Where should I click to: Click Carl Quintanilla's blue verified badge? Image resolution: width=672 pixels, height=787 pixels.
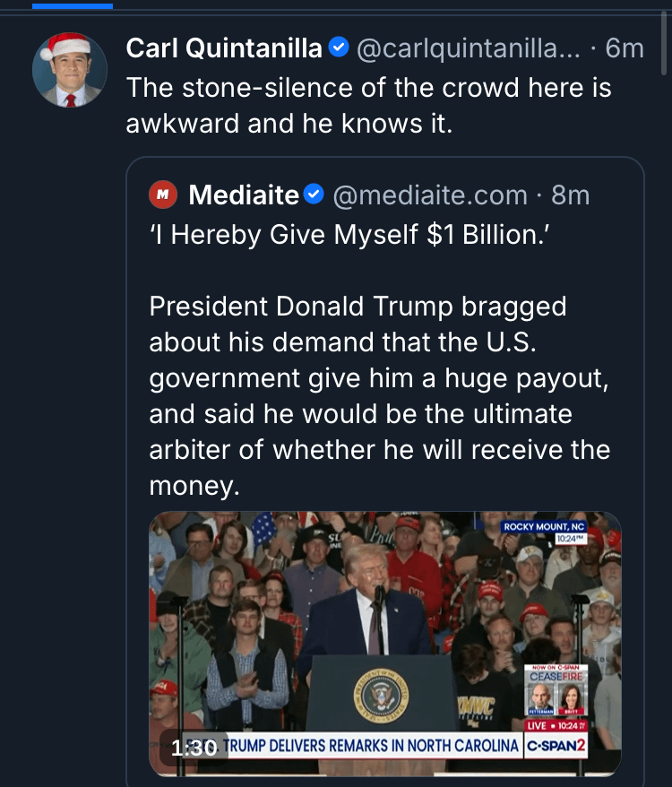[x=339, y=48]
